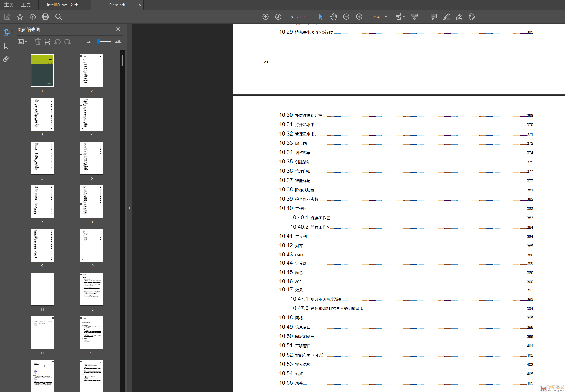Open contents entry 10.29 填充墨水吸收区域向导
The image size is (565, 392).
click(406, 32)
